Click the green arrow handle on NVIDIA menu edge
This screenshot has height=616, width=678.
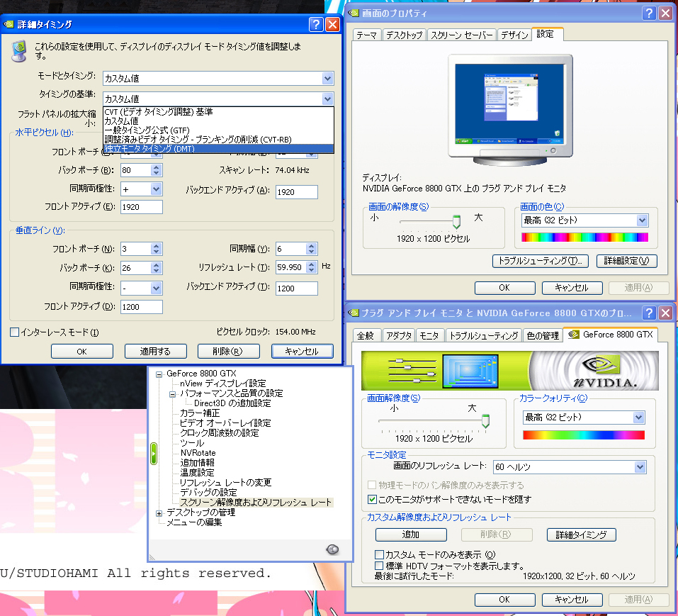click(x=152, y=454)
